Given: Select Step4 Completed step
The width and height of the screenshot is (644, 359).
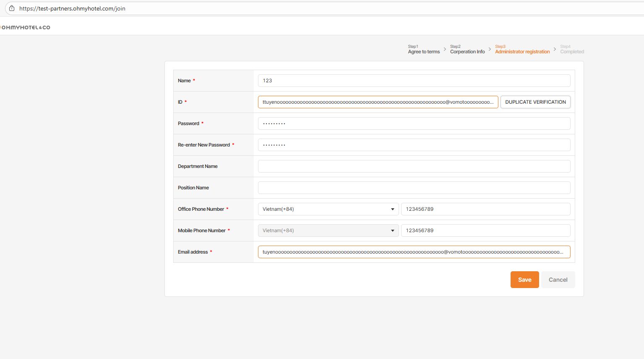Looking at the screenshot, I should pos(572,50).
